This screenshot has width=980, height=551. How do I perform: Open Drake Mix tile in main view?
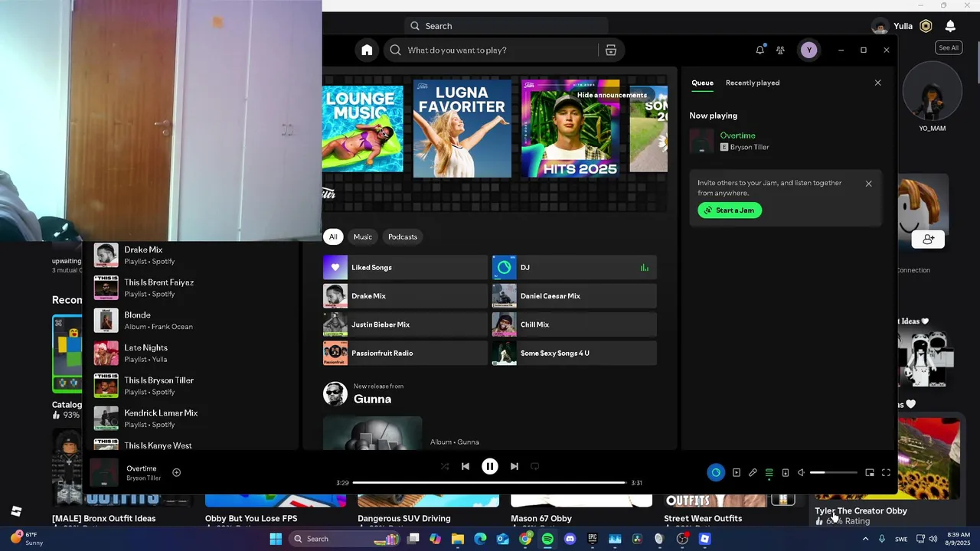pos(405,296)
